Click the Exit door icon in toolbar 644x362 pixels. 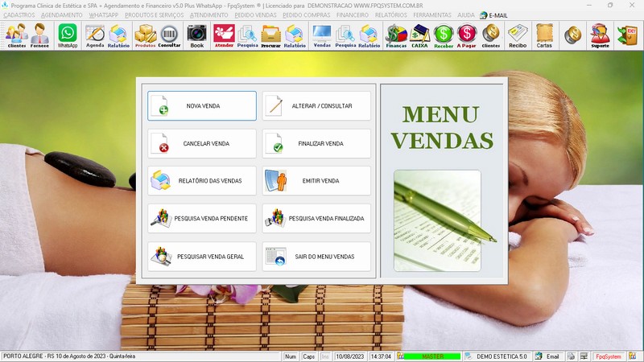628,35
